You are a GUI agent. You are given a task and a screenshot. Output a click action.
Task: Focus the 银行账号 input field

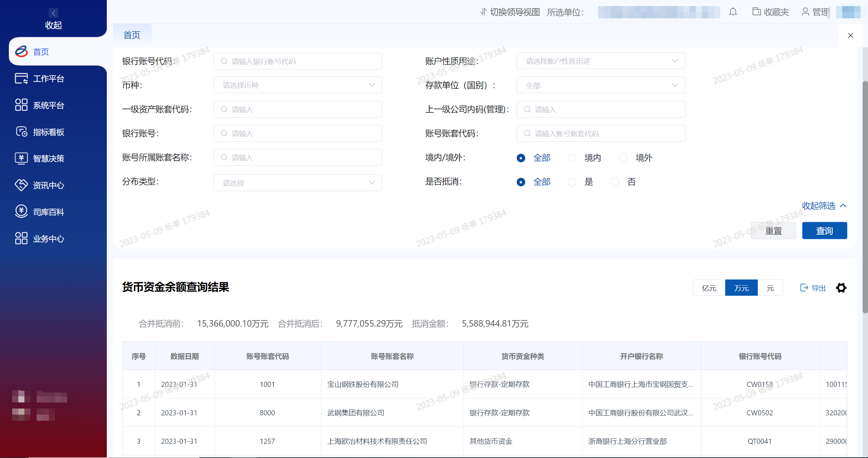(298, 133)
